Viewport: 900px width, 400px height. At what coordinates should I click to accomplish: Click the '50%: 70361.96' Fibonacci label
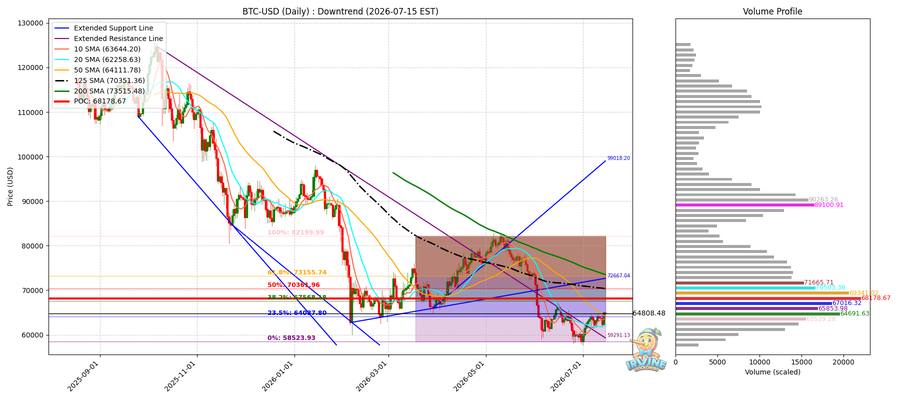[x=293, y=285]
